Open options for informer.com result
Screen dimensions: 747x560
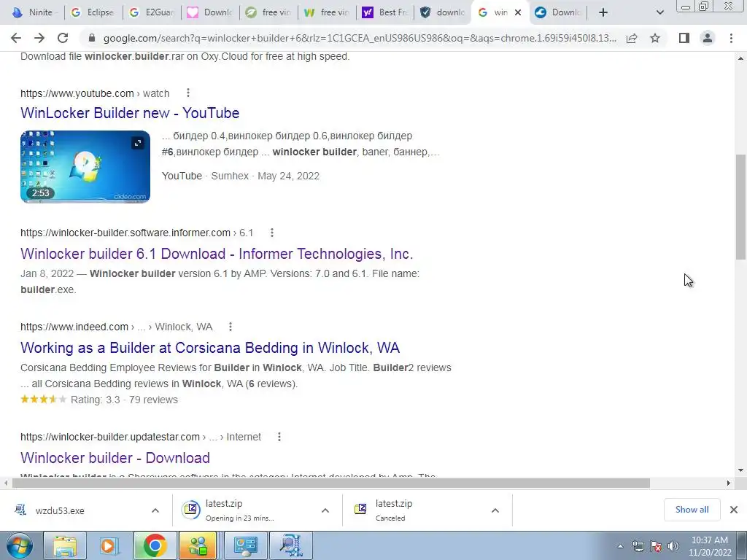(272, 233)
